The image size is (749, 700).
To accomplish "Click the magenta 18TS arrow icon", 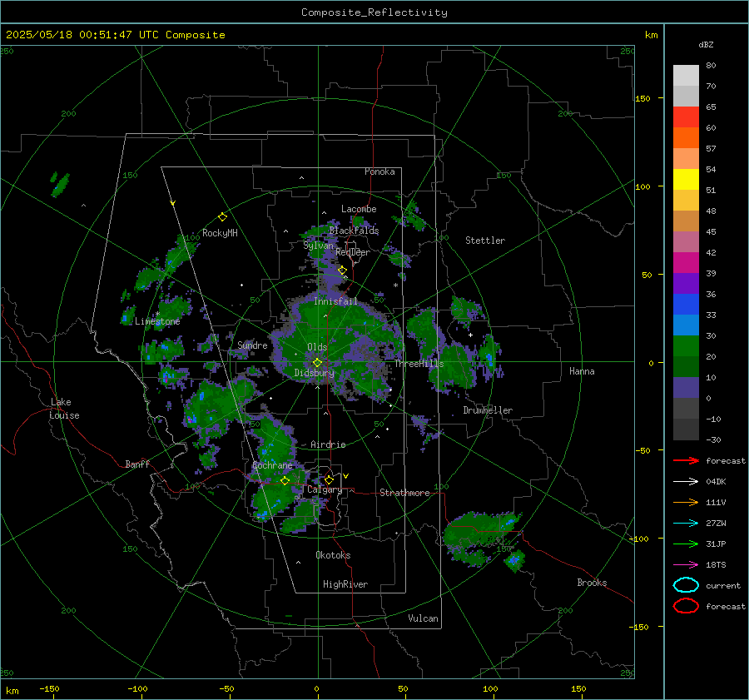I will [686, 565].
